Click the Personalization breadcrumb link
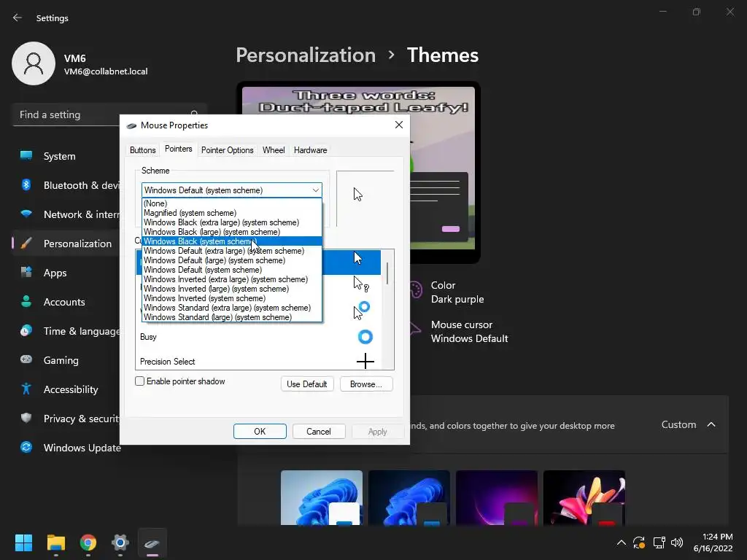Image resolution: width=747 pixels, height=560 pixels. [306, 55]
